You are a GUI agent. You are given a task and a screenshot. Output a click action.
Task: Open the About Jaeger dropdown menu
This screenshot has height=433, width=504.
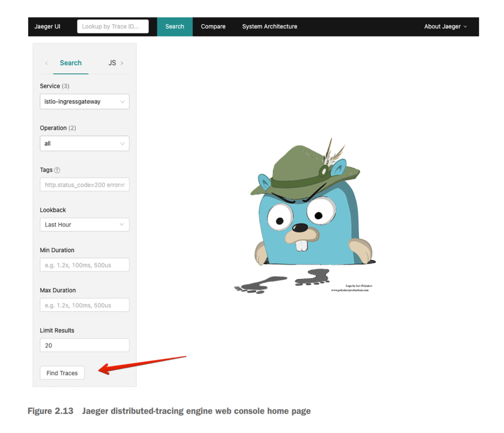click(x=445, y=27)
